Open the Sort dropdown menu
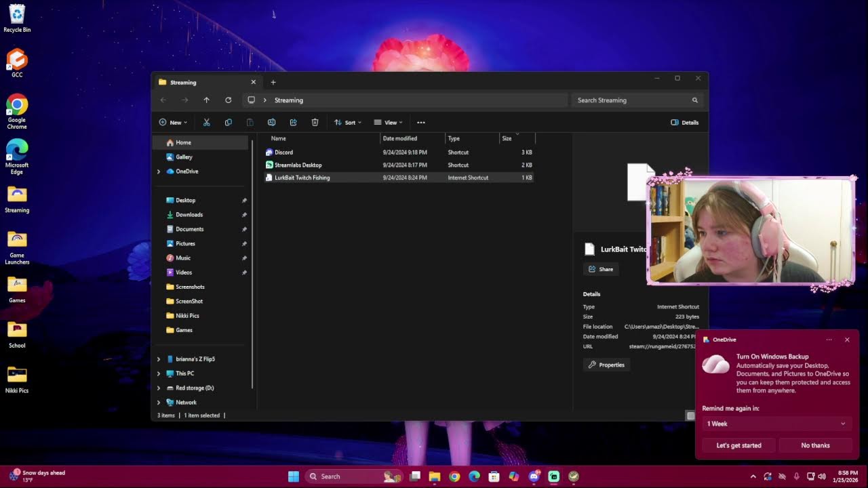 pyautogui.click(x=348, y=123)
